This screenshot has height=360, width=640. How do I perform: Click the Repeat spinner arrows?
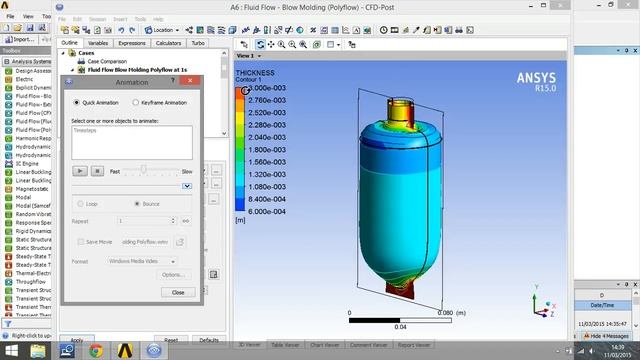(173, 221)
